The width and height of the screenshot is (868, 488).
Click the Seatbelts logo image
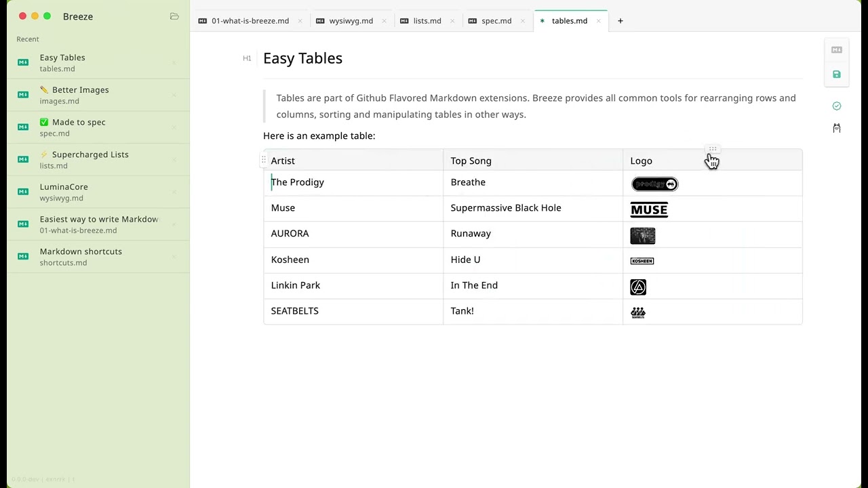point(638,313)
